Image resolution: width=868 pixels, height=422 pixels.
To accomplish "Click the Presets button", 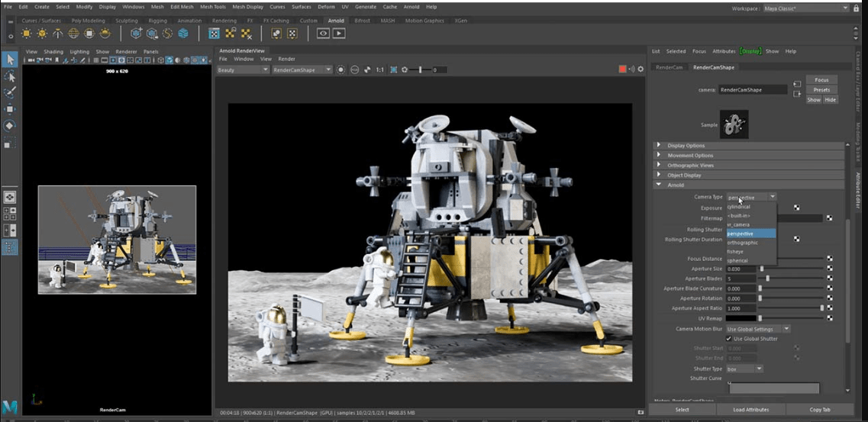I will pos(821,89).
